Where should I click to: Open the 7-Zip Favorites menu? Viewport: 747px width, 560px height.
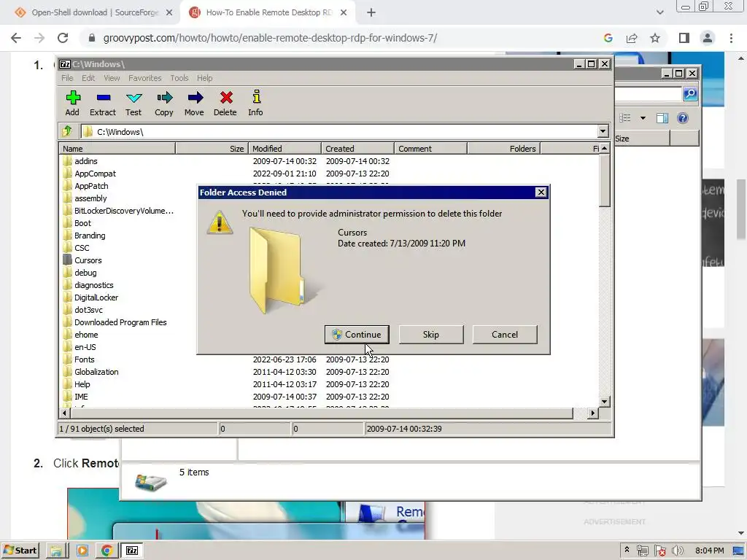tap(145, 78)
